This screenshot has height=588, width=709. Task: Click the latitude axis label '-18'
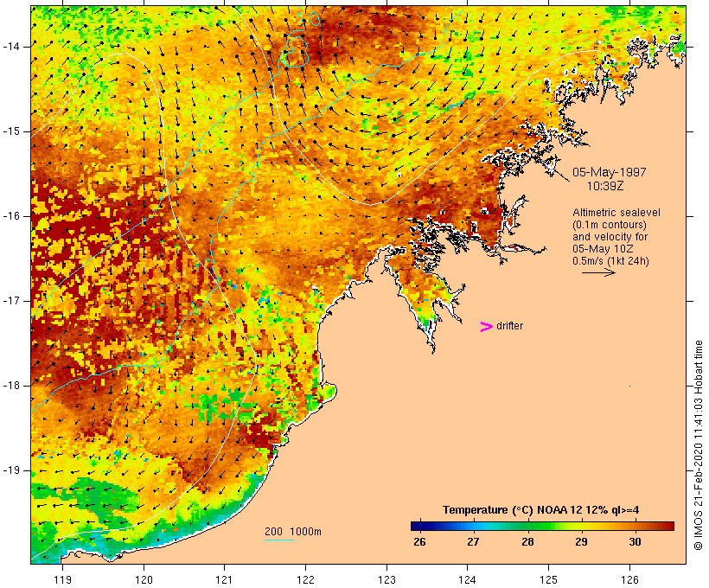tap(11, 386)
